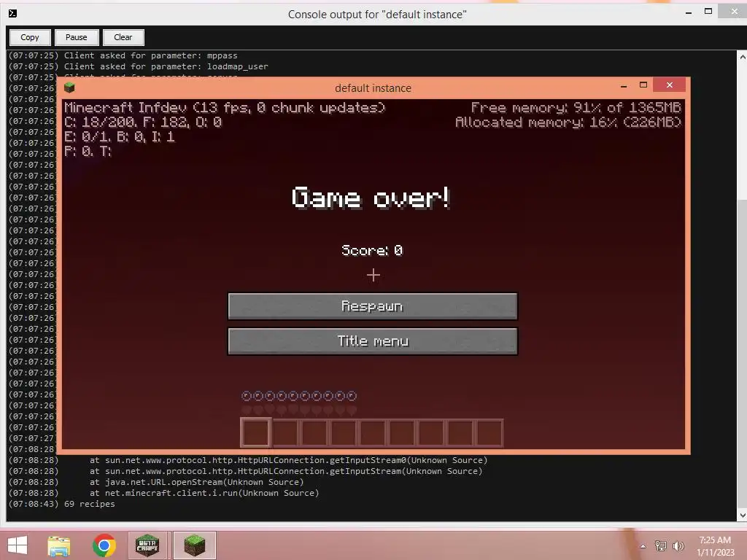Viewport: 747px width, 560px height.
Task: Click the Respawn button
Action: [373, 306]
